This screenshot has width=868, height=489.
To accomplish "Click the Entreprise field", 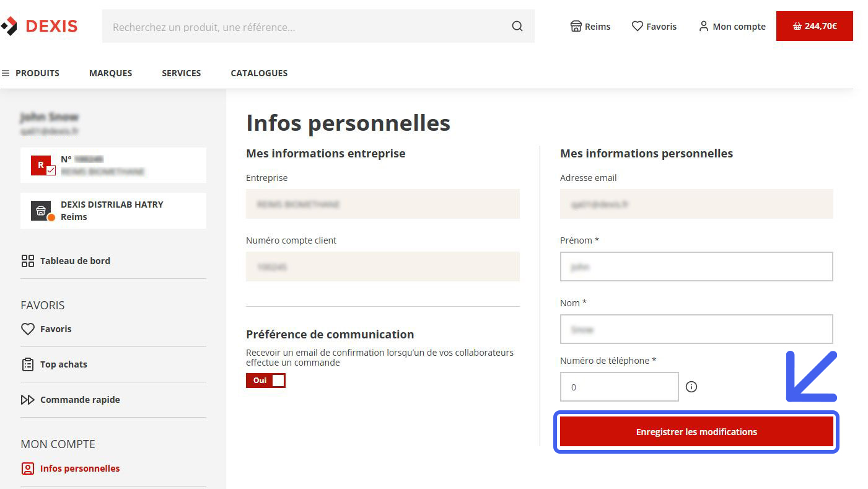I will [x=383, y=204].
